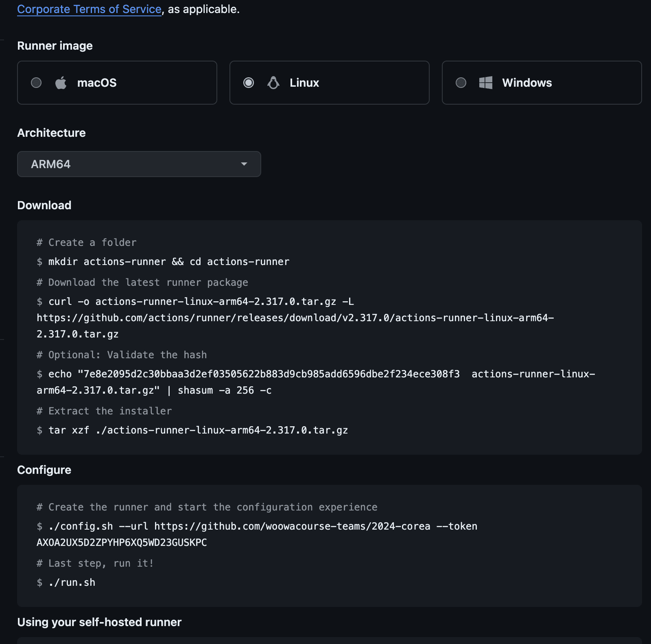
Task: Select the macOS radio button
Action: point(36,83)
